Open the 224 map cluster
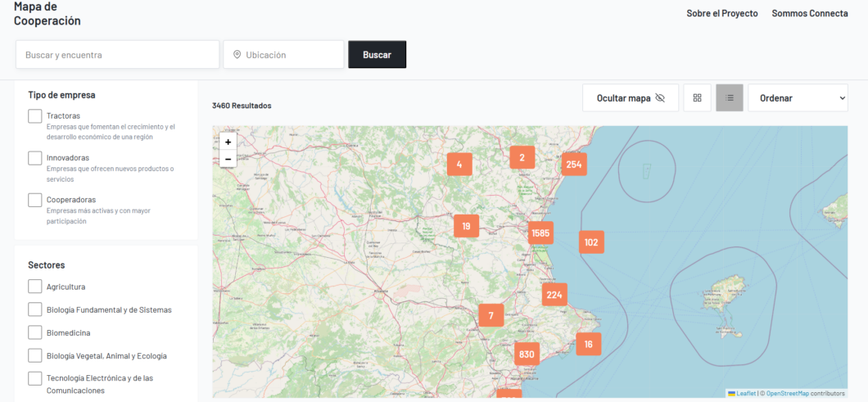The image size is (868, 402). pyautogui.click(x=554, y=295)
